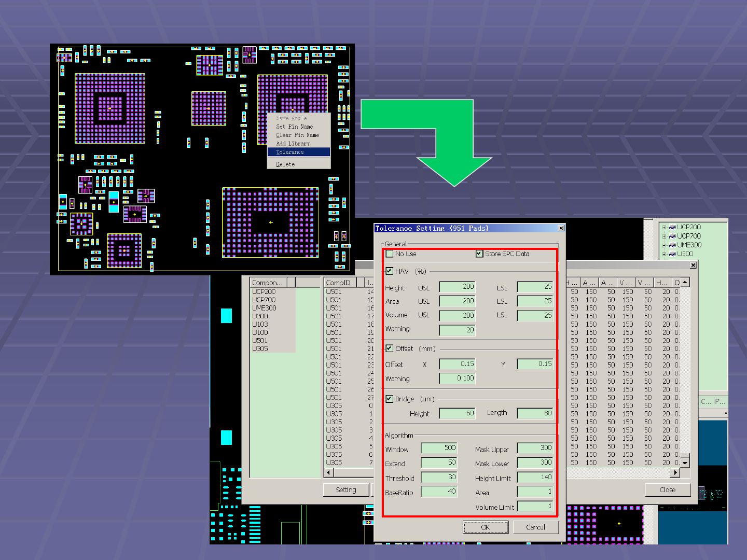Click the HAV Height LSL field
This screenshot has width=747, height=560.
tap(535, 287)
